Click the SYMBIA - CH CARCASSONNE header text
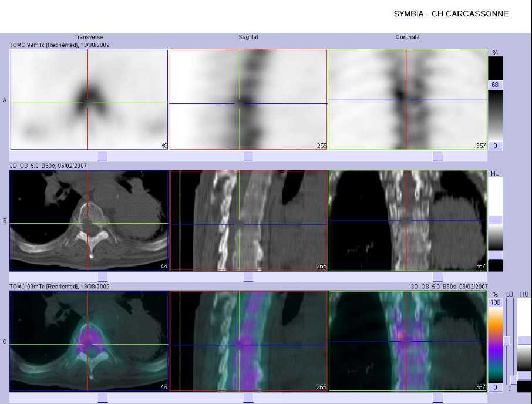The width and height of the screenshot is (532, 404). coord(451,14)
